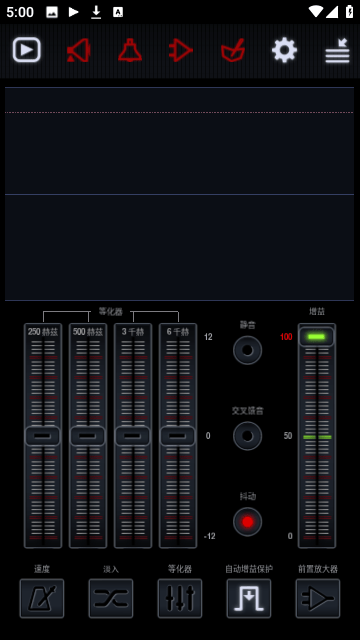Toggle the 自动增益保护 auto gain protection button

(x=249, y=598)
